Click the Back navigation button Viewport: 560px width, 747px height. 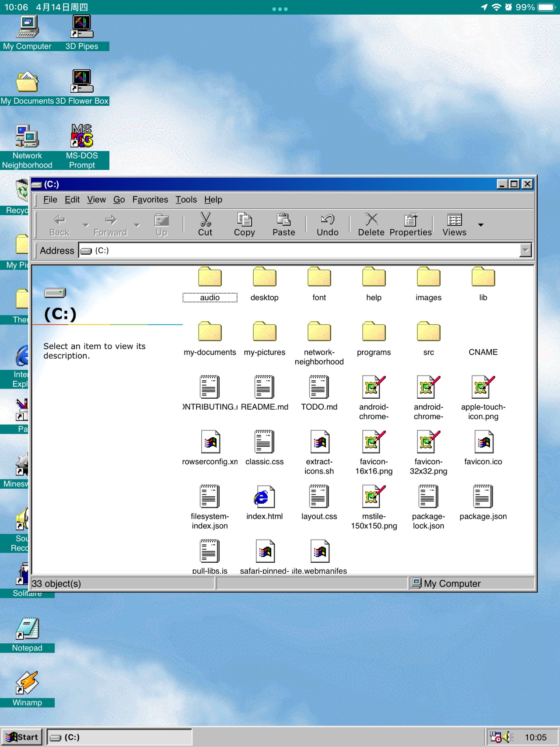[59, 224]
